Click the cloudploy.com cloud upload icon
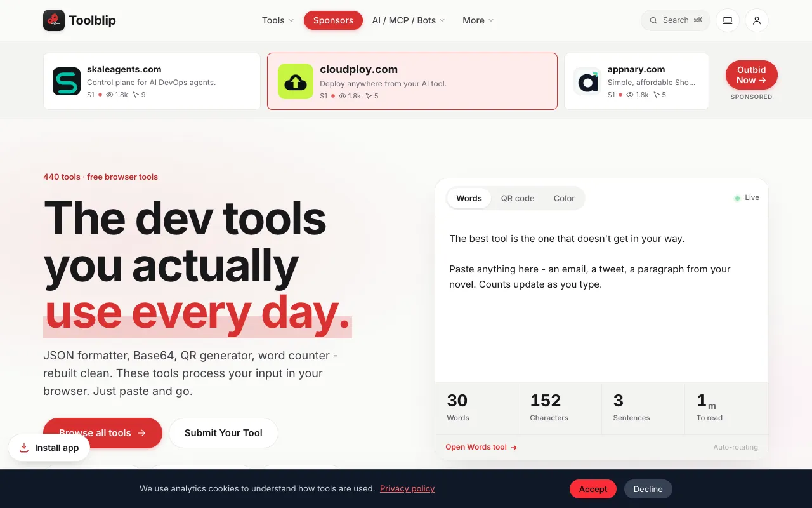Image resolution: width=812 pixels, height=508 pixels. pos(296,81)
